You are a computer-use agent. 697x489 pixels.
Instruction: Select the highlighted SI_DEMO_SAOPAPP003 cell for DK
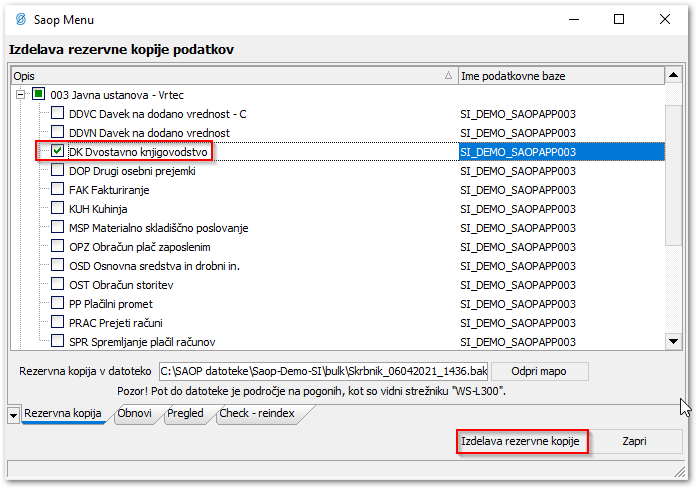[561, 152]
